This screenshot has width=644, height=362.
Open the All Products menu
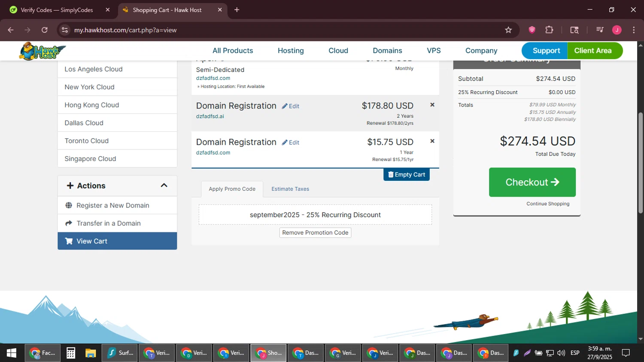coord(233,51)
